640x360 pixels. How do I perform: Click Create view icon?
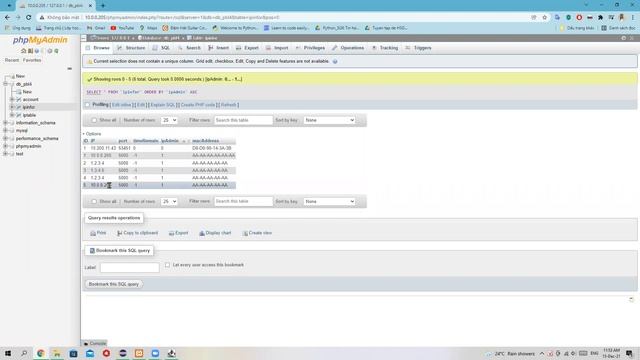pos(245,233)
